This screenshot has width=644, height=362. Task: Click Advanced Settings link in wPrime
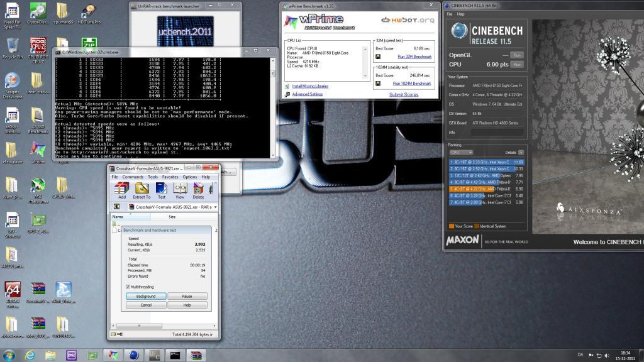click(307, 94)
